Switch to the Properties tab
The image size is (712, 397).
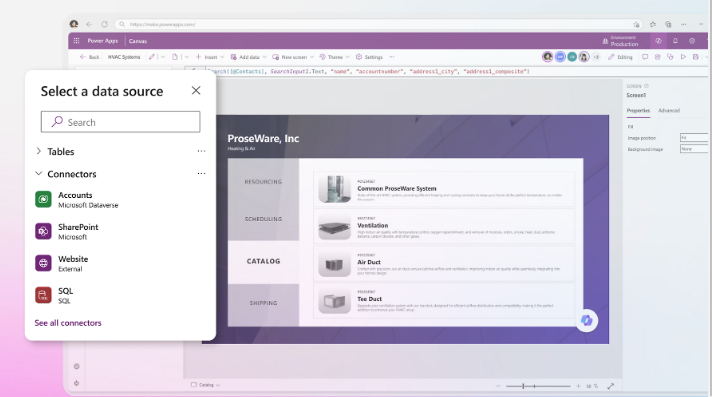(x=638, y=110)
